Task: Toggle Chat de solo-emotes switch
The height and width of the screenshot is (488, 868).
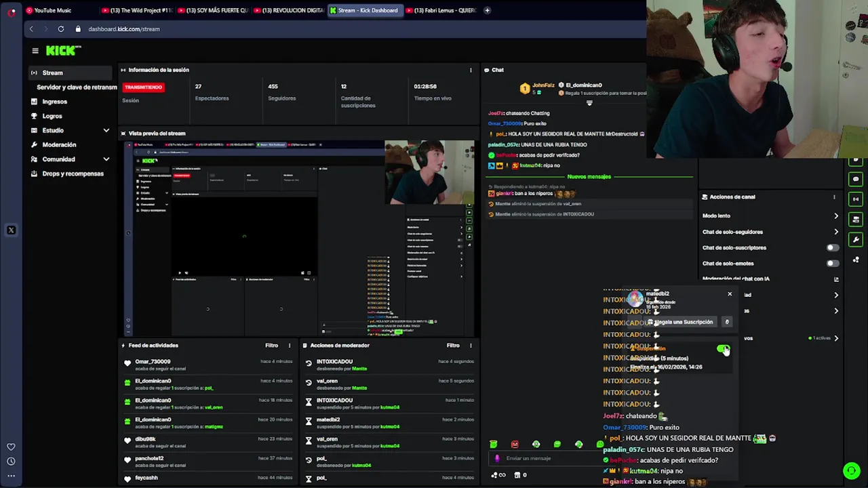Action: point(832,264)
